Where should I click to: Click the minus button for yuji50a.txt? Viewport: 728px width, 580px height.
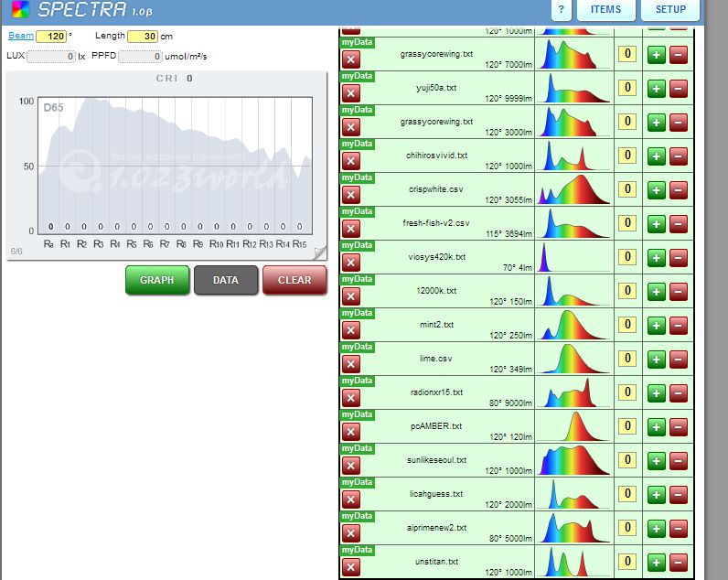click(x=679, y=89)
